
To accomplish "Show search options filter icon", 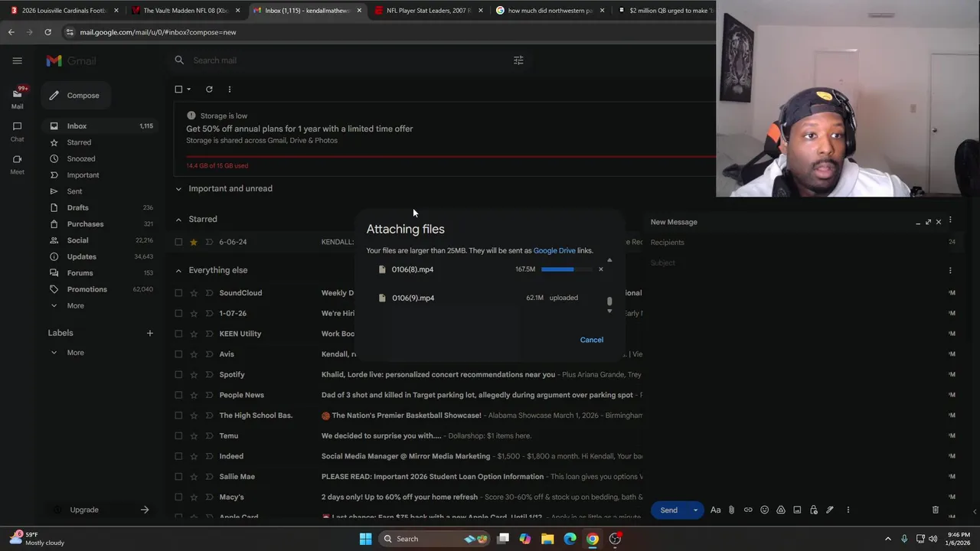I will click(518, 60).
